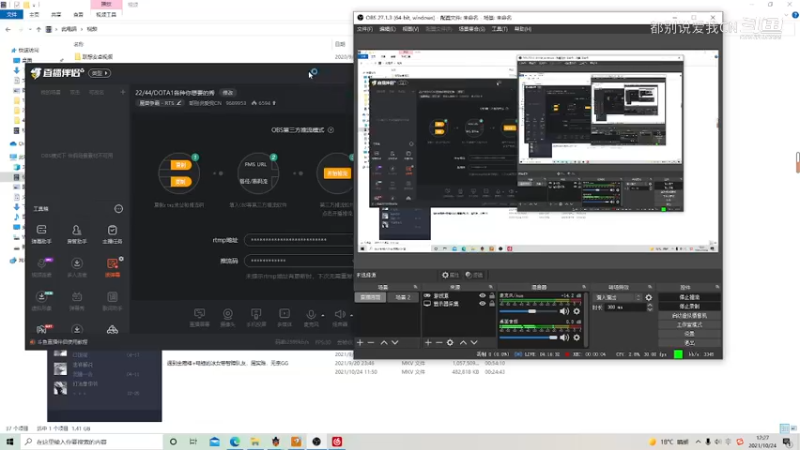Open scene transition properties gear

(x=648, y=297)
